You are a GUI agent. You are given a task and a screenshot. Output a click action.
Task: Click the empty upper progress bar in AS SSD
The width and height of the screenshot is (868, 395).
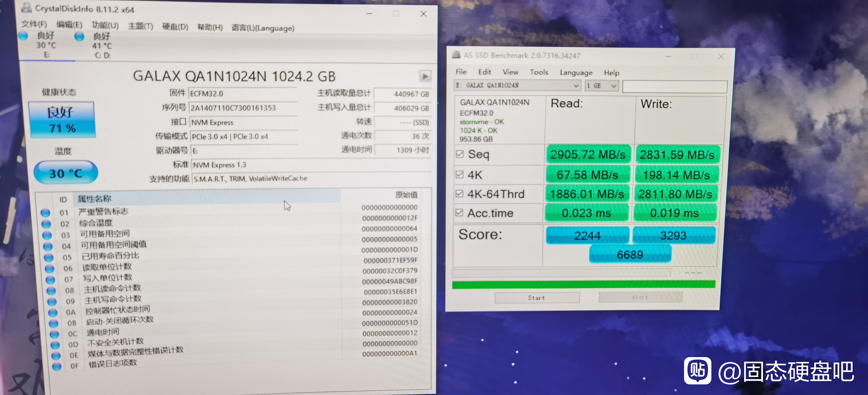[561, 273]
